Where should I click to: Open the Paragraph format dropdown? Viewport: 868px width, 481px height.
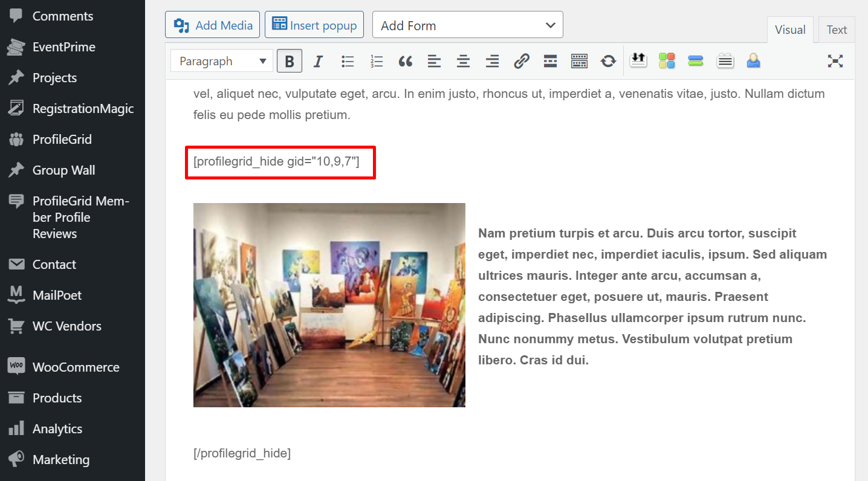(x=222, y=61)
